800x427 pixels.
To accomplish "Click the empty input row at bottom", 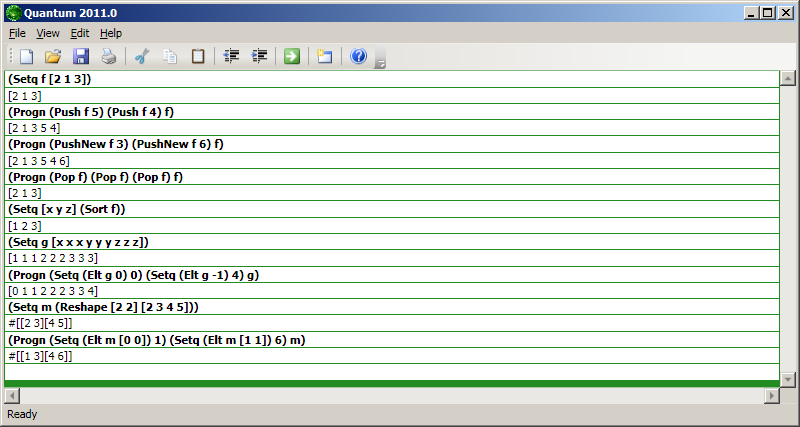I will coord(392,372).
